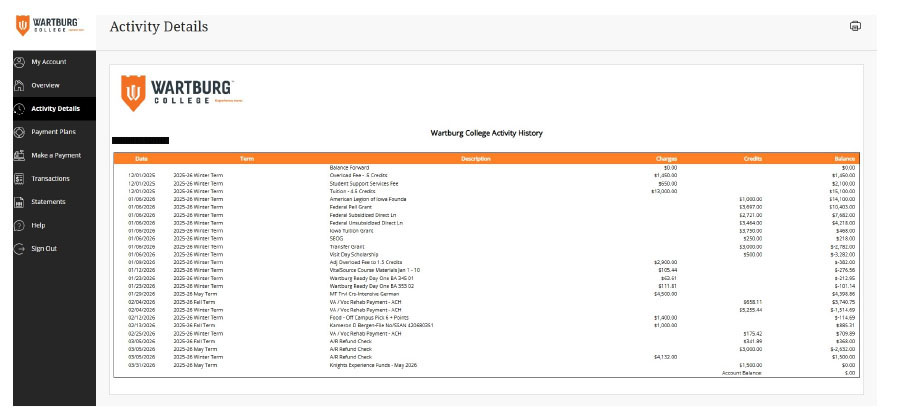
Task: Select the 'Balance Forward' description
Action: click(x=350, y=168)
